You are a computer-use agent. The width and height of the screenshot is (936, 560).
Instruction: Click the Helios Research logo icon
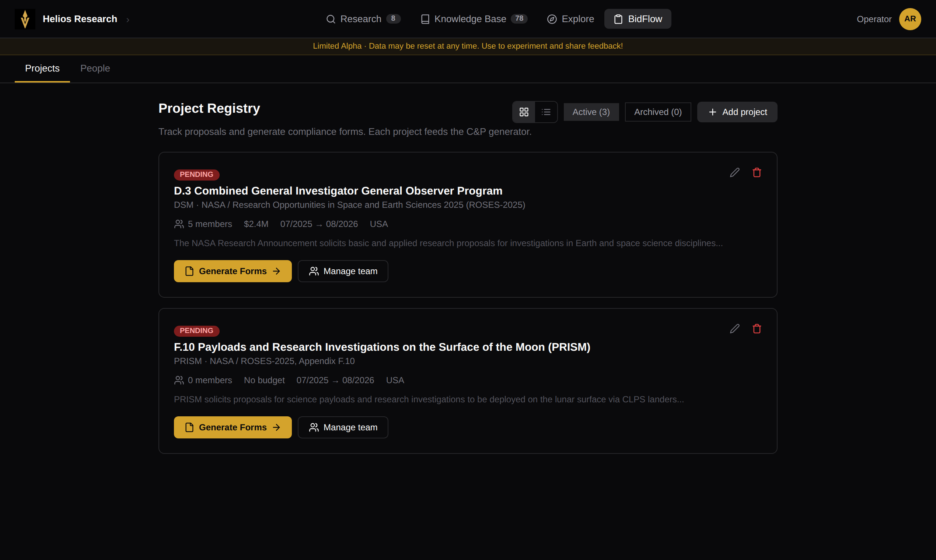[x=25, y=19]
